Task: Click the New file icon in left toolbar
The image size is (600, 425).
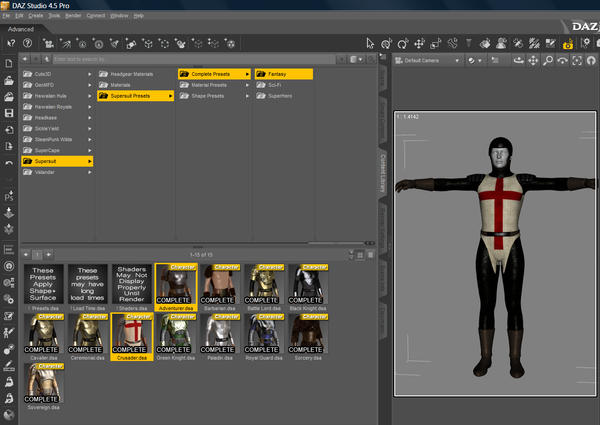Action: [9, 64]
